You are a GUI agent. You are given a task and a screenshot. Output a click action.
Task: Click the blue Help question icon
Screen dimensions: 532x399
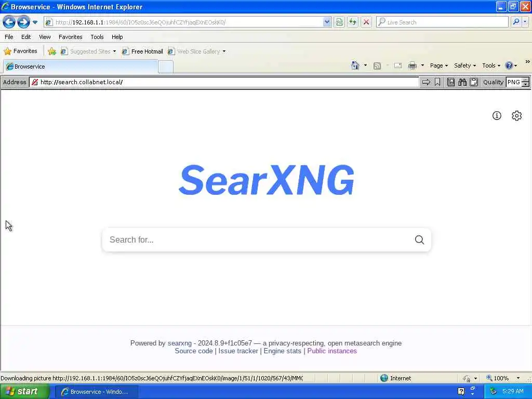[509, 65]
